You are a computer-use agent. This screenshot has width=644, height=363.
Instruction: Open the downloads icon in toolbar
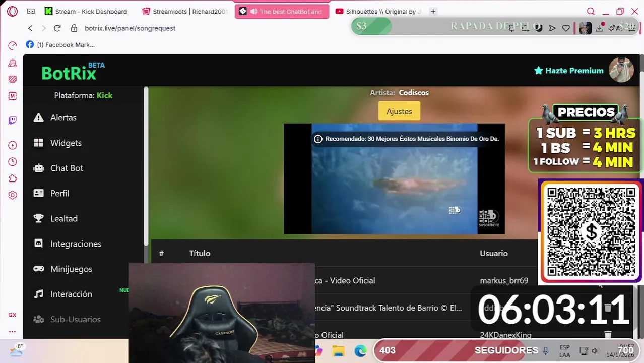[599, 28]
